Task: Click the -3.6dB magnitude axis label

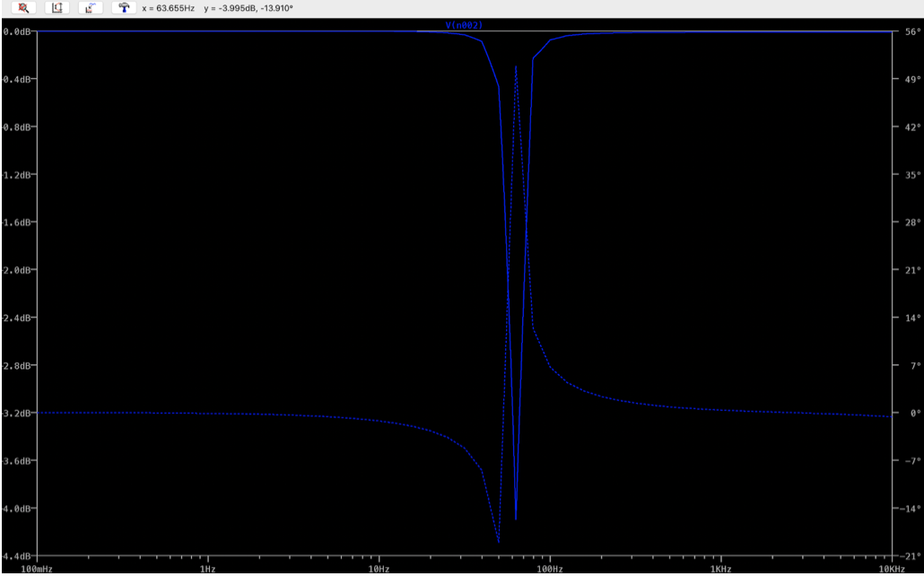Action: tap(16, 460)
